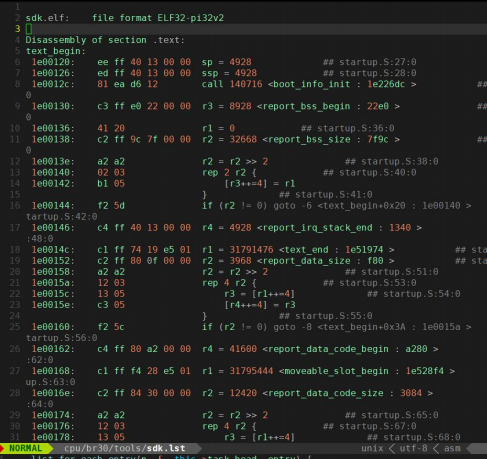Screen dimensions: 487x459
Task: Click 'call 140716' instruction
Action: coord(232,84)
